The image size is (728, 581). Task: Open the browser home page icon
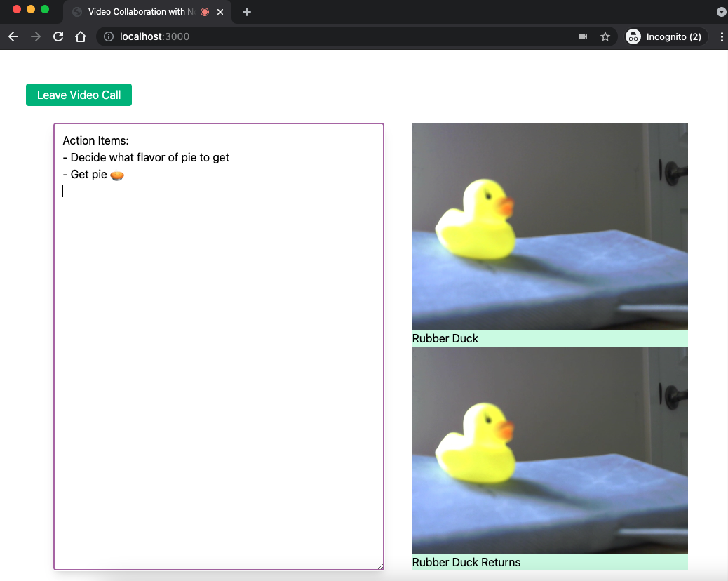point(81,36)
